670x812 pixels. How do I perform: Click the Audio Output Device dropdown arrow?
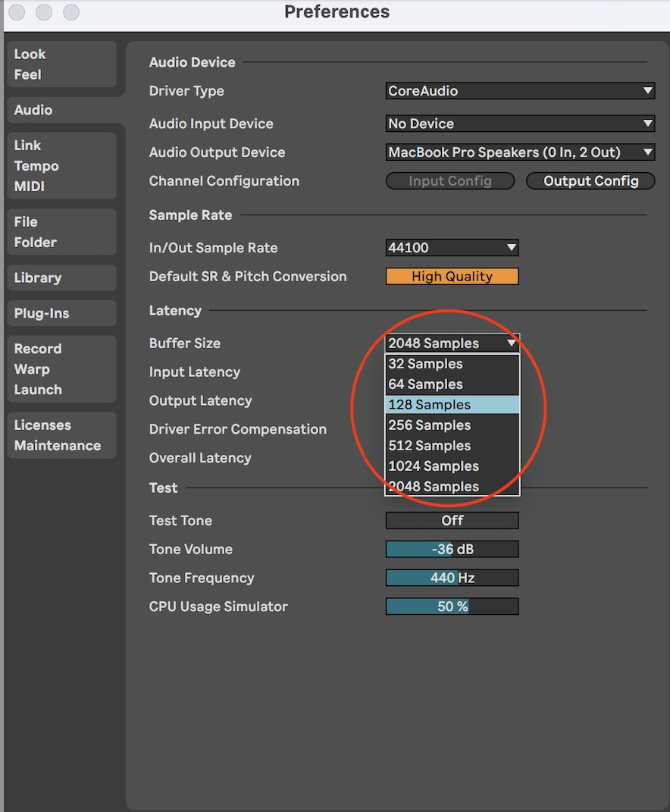[647, 152]
